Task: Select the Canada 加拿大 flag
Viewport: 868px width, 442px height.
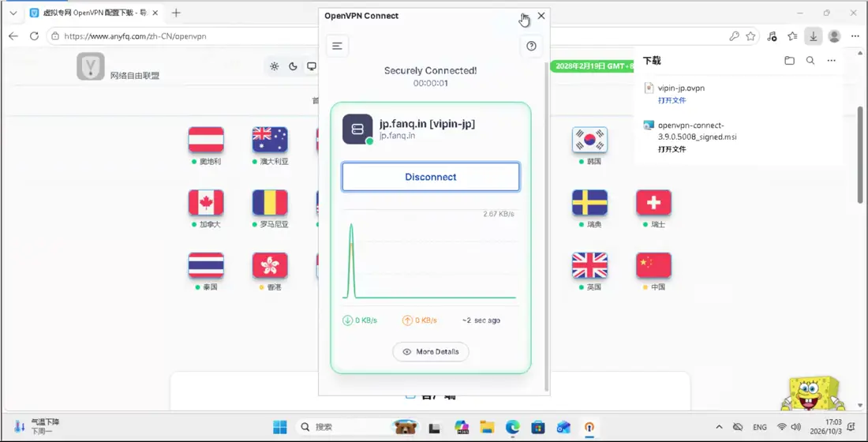Action: click(206, 203)
